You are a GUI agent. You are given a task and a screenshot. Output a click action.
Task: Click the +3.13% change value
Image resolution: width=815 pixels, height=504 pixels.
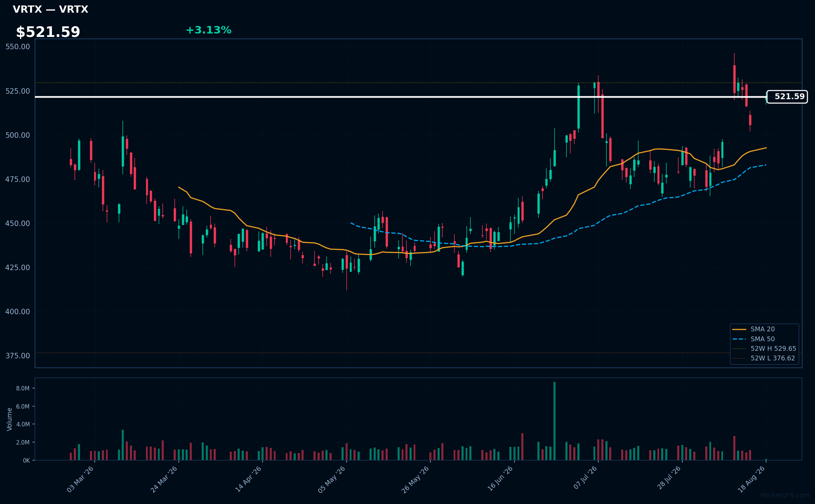pos(209,30)
